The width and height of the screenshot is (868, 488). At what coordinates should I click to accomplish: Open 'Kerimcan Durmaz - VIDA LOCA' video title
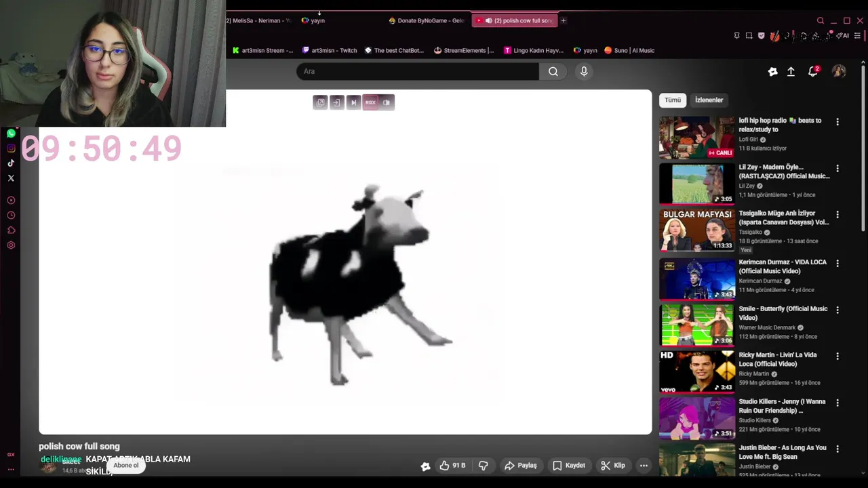point(783,266)
